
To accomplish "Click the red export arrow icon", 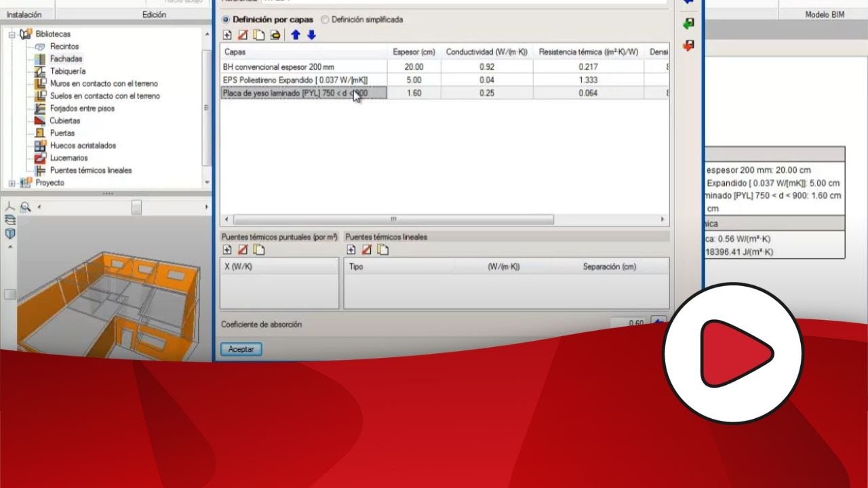I will (x=688, y=45).
